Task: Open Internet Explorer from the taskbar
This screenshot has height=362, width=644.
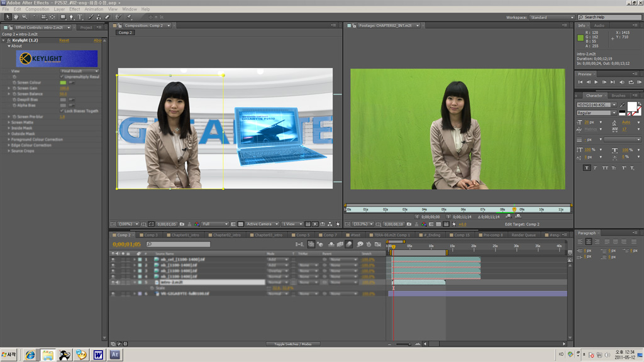Action: tap(30, 354)
